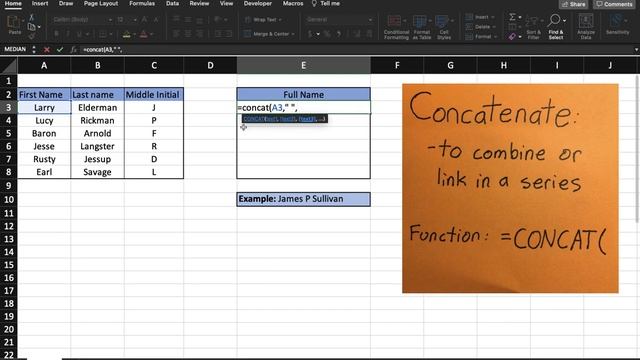The height and width of the screenshot is (360, 640).
Task: Toggle Italic formatting
Action: [68, 34]
